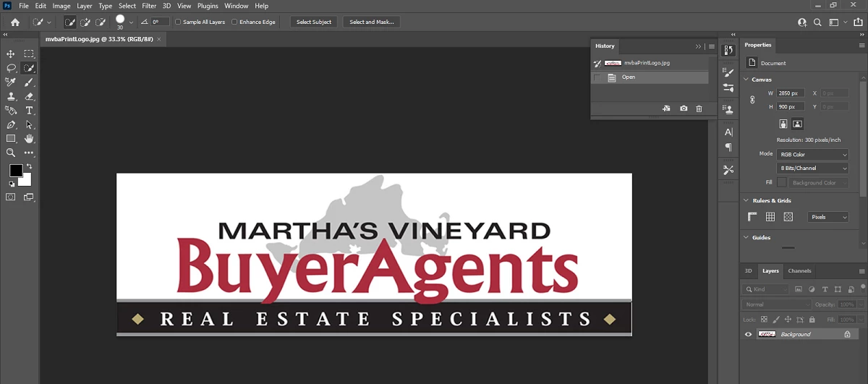Swap foreground and background colors

[x=30, y=167]
